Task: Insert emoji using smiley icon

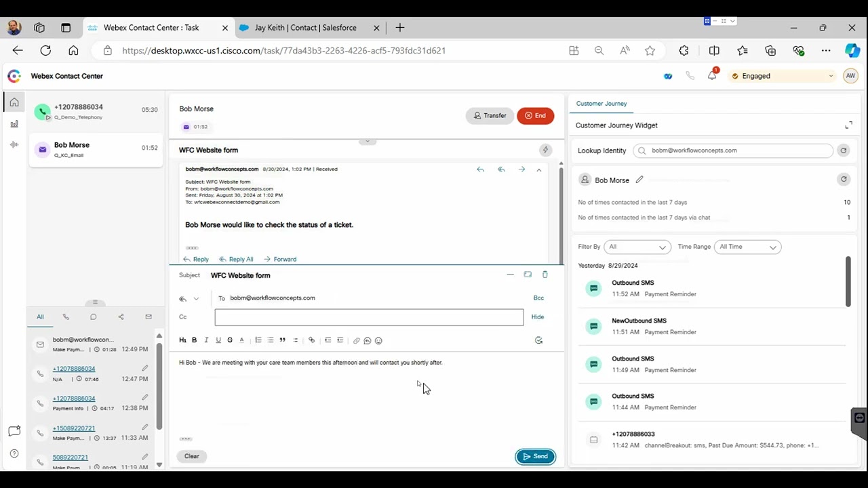Action: [378, 341]
